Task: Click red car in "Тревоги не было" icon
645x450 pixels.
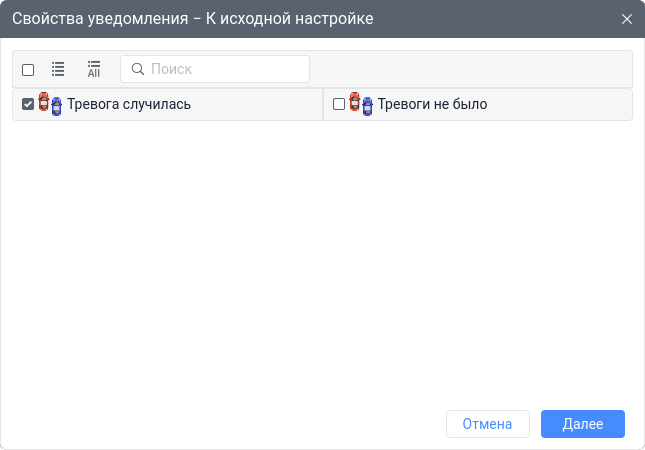Action: [x=355, y=102]
